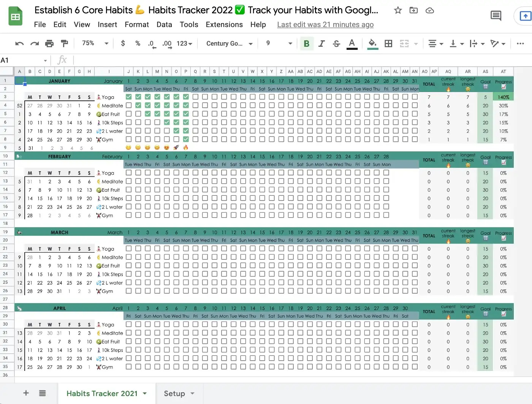Screen dimensions: 532x404
Task: Apply strikethrough formatting
Action: coord(336,44)
